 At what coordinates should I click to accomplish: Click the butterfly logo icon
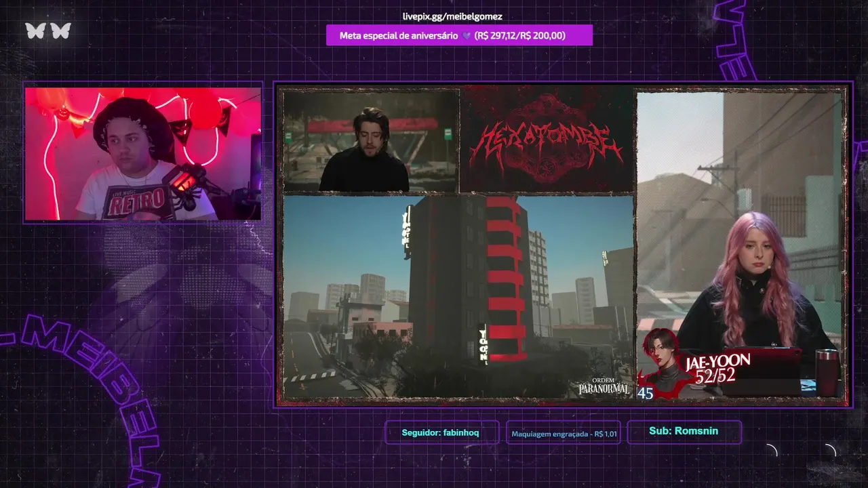(48, 30)
